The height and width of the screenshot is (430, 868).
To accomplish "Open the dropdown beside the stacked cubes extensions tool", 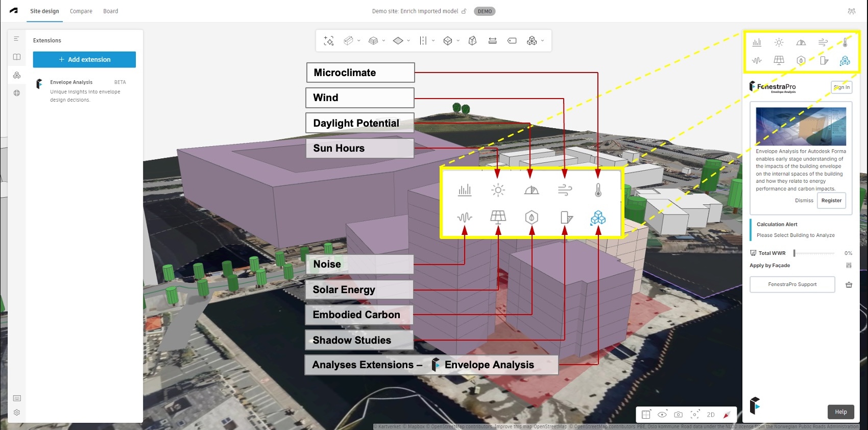I will pyautogui.click(x=542, y=41).
